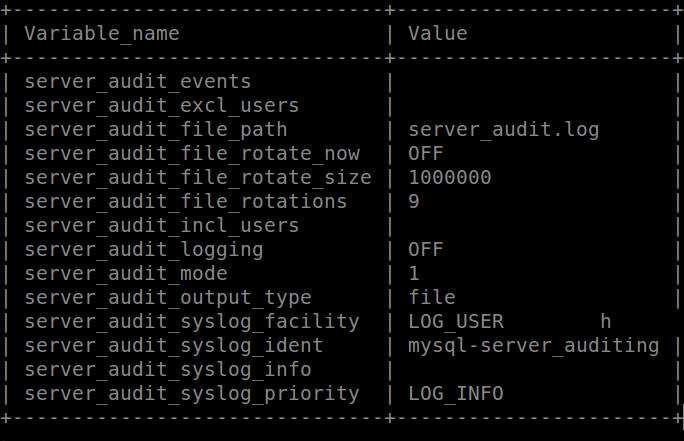Click the mysql-server_auditing ident value
Image resolution: width=684 pixels, height=441 pixels.
(x=534, y=345)
